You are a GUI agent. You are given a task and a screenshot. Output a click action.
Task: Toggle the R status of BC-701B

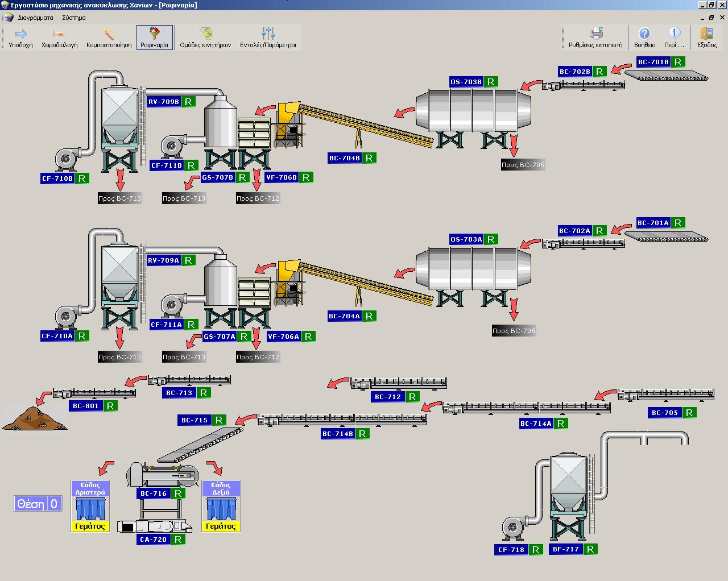point(678,62)
